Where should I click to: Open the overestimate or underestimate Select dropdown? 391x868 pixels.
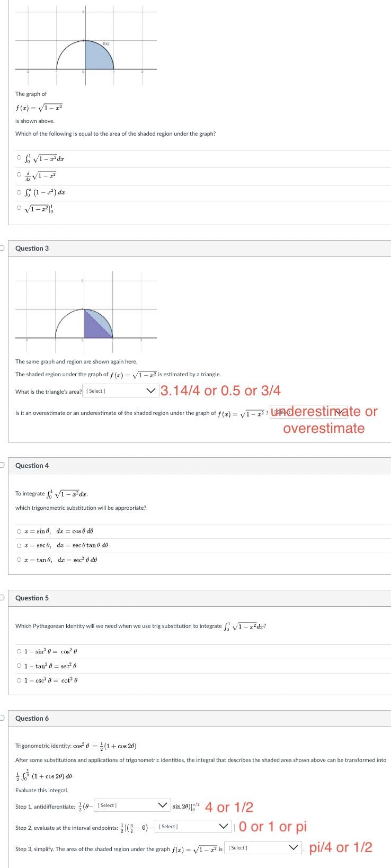tap(308, 412)
